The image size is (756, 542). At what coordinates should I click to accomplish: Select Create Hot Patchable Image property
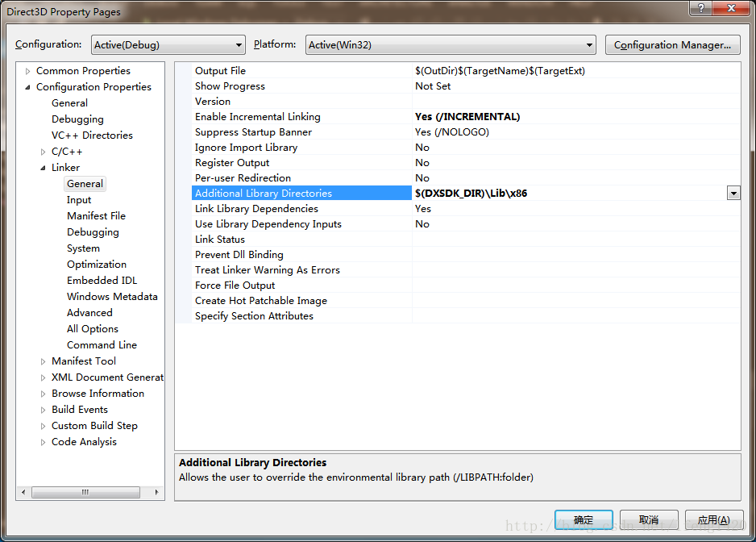[x=301, y=301]
